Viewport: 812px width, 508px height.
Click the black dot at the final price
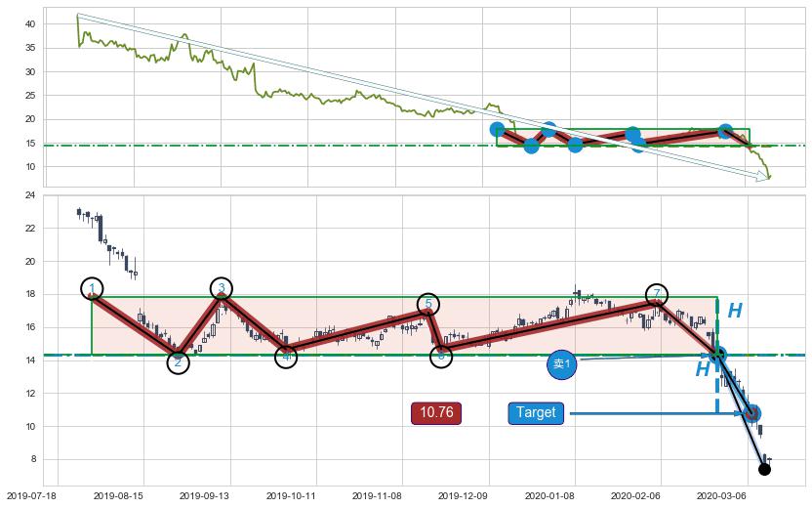764,470
